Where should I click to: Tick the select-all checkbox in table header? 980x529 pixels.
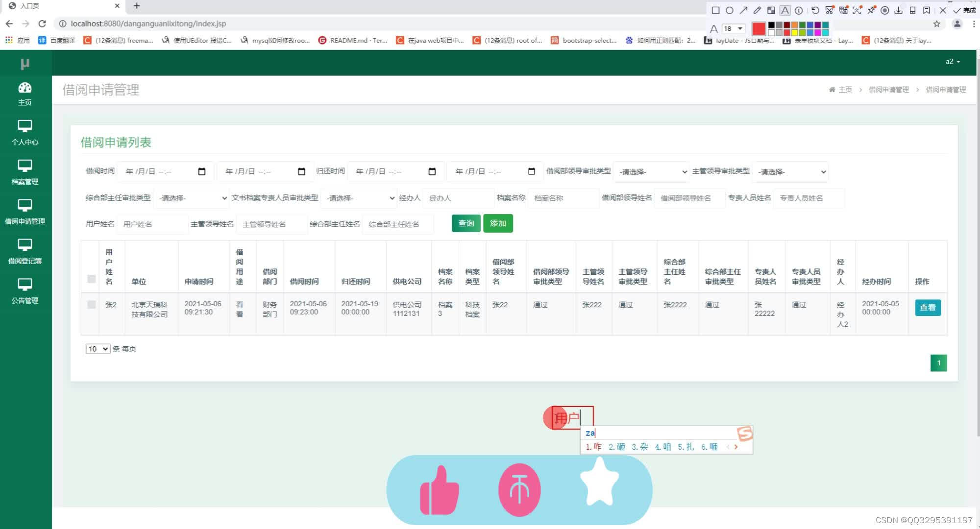[x=91, y=279]
